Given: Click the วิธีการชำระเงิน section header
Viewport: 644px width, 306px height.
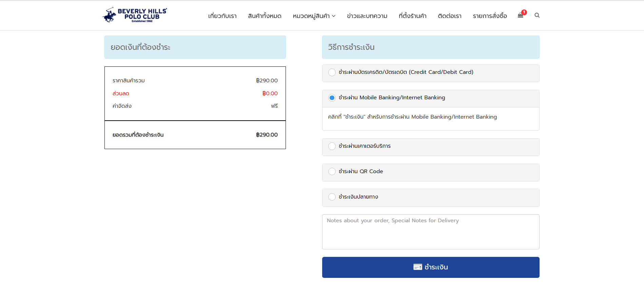Looking at the screenshot, I should pos(431,47).
